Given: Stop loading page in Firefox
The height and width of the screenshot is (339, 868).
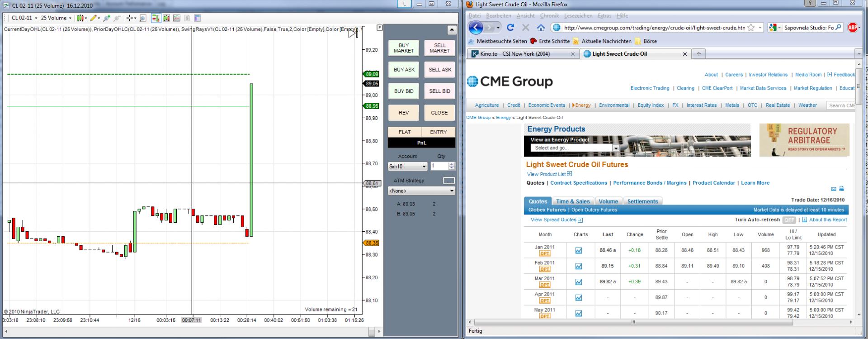Looking at the screenshot, I should 525,28.
